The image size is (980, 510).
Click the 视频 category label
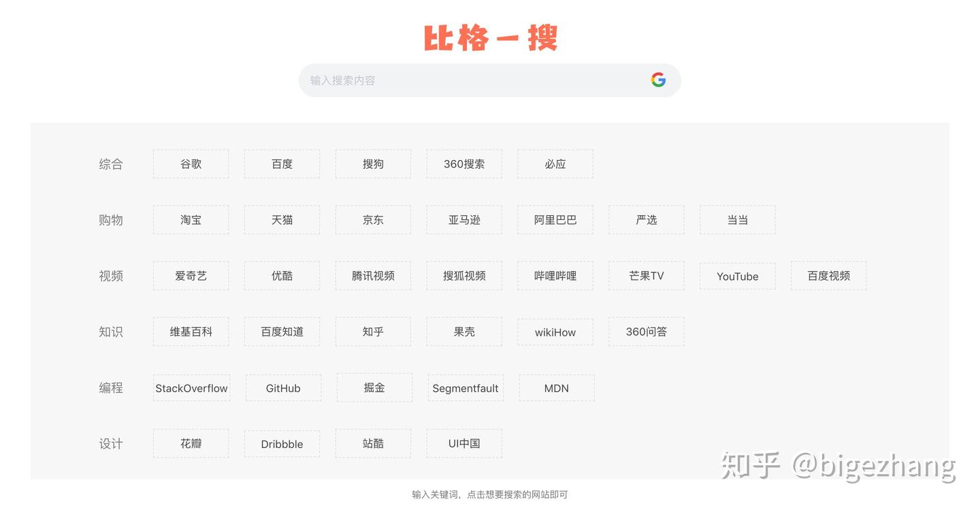111,276
